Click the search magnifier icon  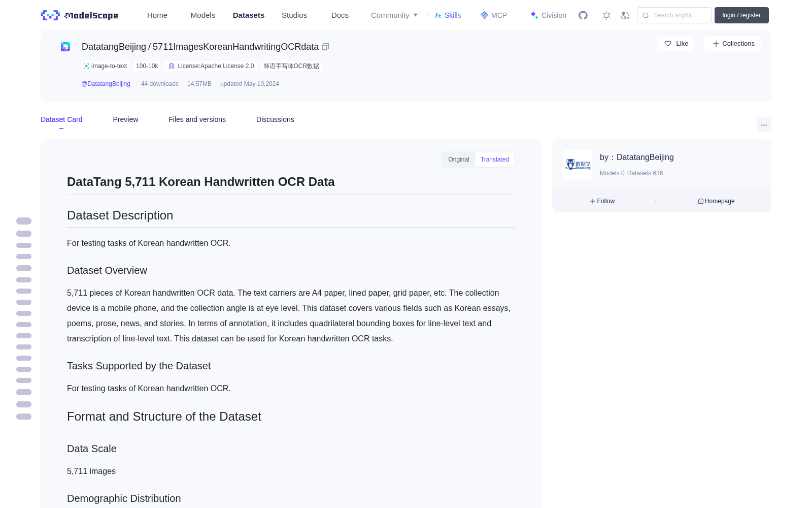[646, 15]
